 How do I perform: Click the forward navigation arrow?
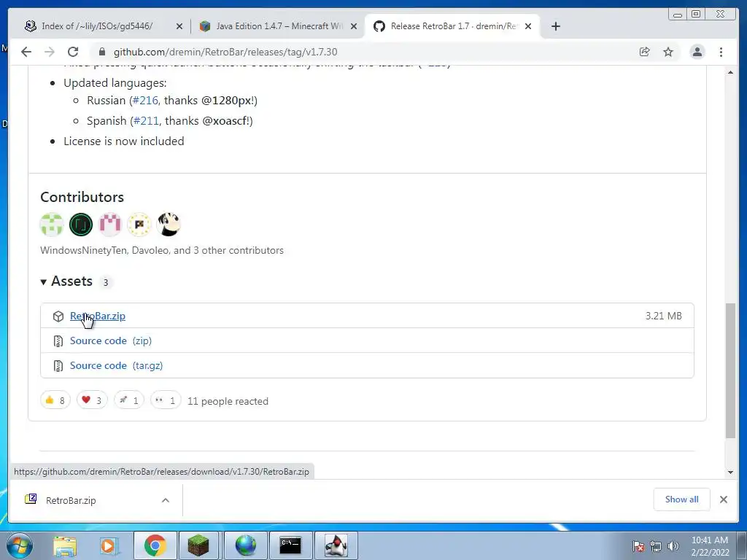50,52
